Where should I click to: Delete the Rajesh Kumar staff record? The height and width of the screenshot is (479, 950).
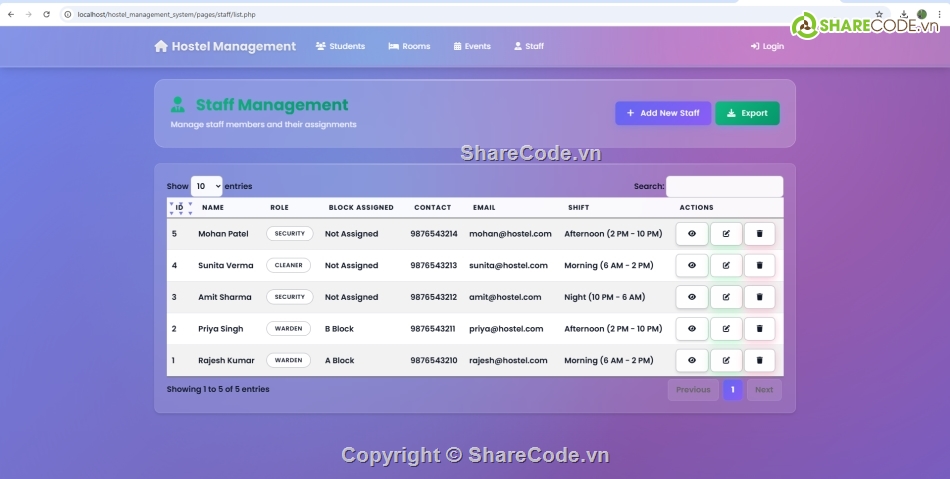pos(759,360)
